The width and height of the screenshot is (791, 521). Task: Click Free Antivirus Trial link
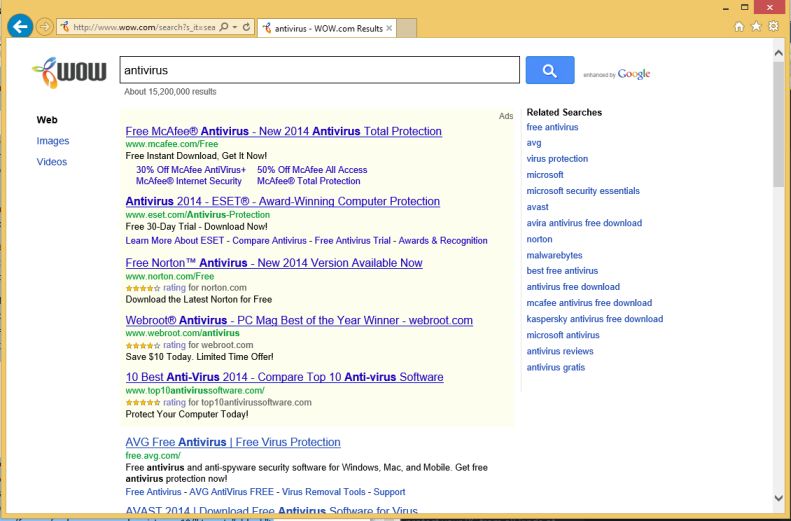353,241
